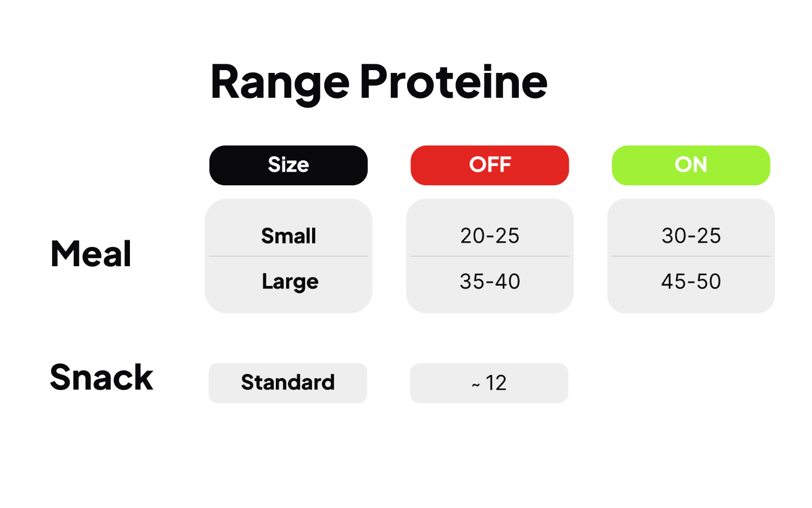Click the 35-40 value under OFF

point(490,281)
